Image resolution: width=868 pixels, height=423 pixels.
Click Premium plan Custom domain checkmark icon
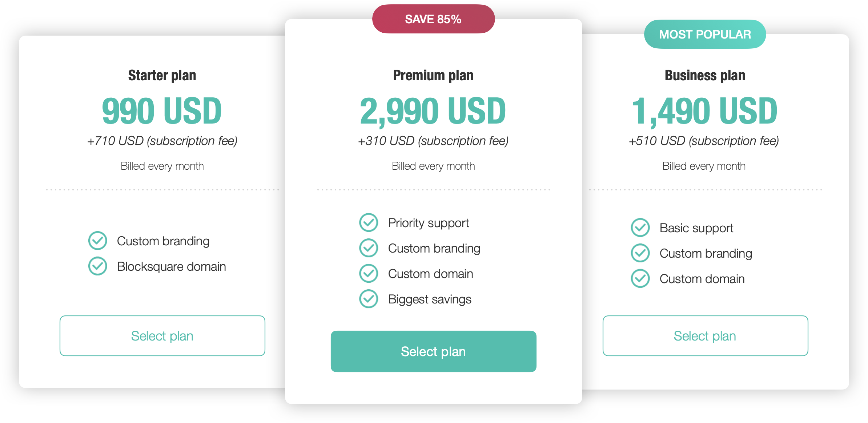pos(369,273)
